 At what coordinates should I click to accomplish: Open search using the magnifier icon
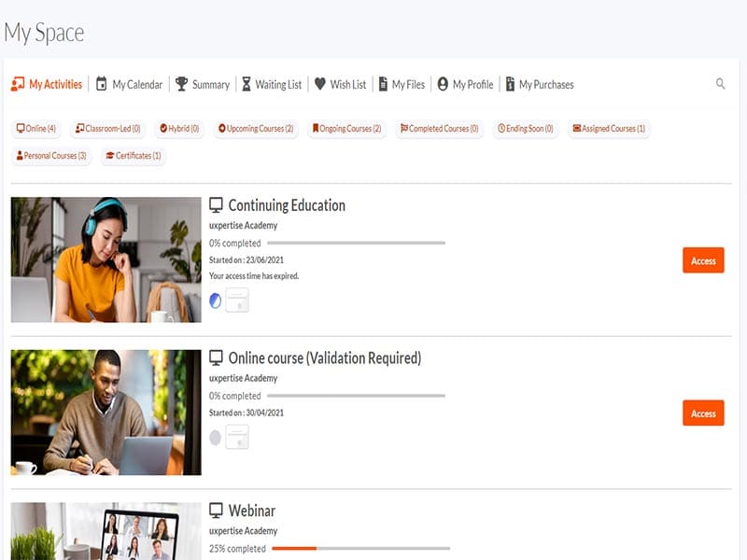point(720,84)
